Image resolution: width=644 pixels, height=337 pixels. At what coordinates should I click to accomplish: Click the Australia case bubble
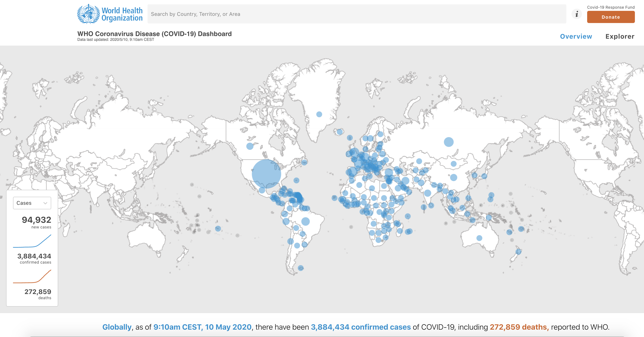479,238
